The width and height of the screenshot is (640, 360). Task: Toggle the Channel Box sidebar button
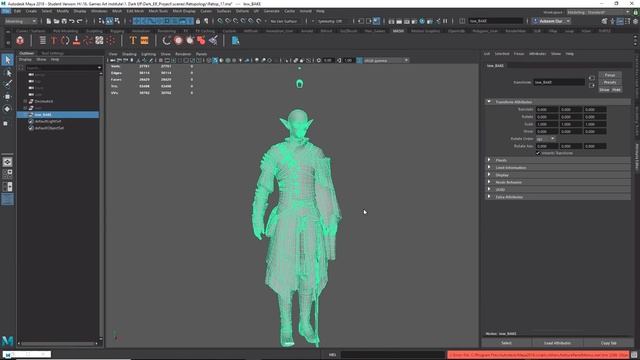[636, 21]
